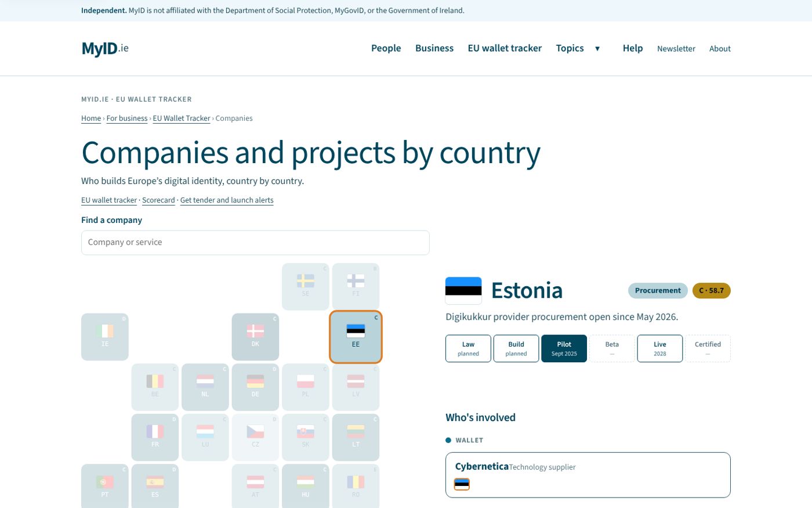The width and height of the screenshot is (812, 508).
Task: Open the Cybernetica technology supplier card
Action: [588, 475]
